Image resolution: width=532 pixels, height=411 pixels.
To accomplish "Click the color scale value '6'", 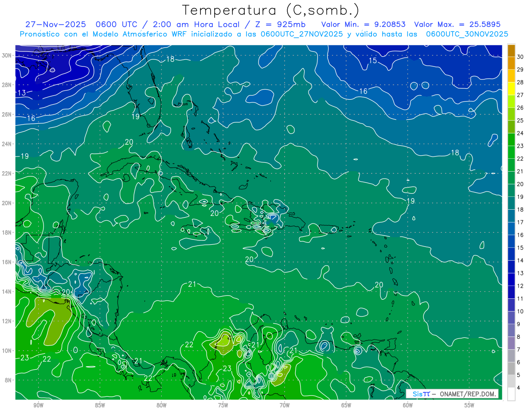I will pyautogui.click(x=519, y=362).
